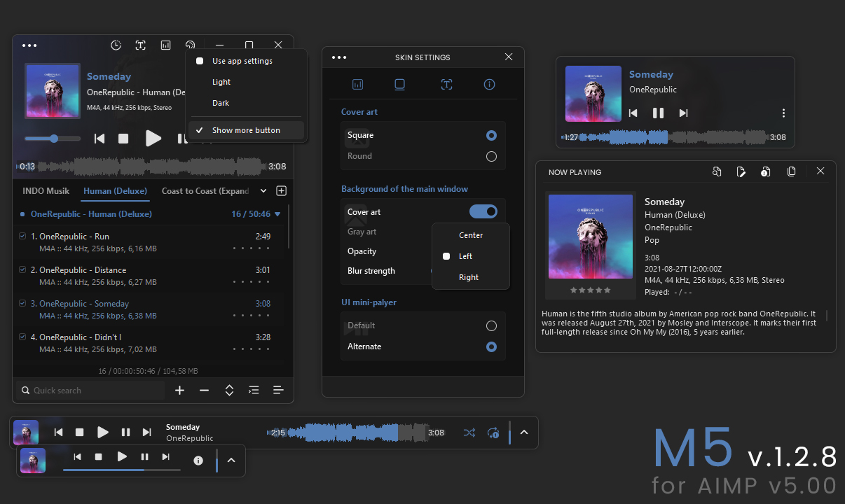Open the info tab icon in Skin Settings
845x504 pixels.
tap(490, 85)
